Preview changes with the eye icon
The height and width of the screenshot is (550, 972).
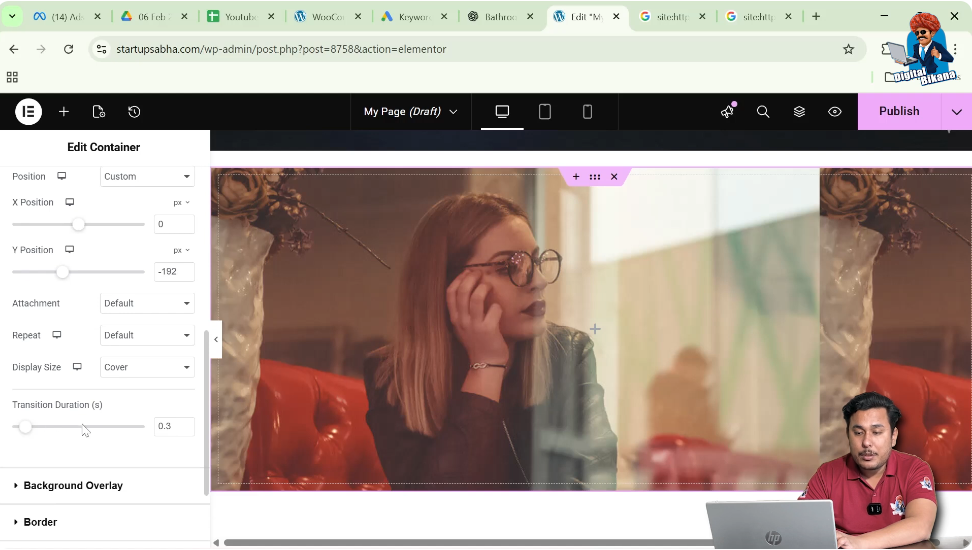point(835,112)
